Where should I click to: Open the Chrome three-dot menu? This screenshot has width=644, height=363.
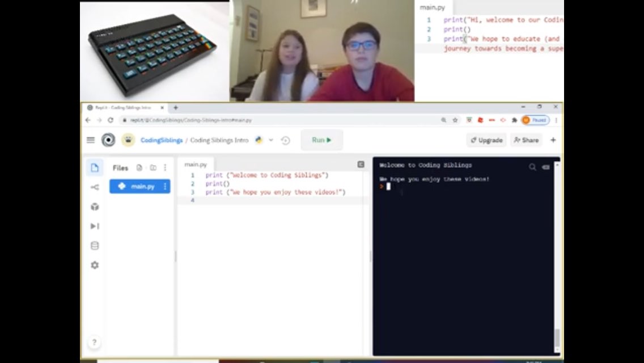556,120
